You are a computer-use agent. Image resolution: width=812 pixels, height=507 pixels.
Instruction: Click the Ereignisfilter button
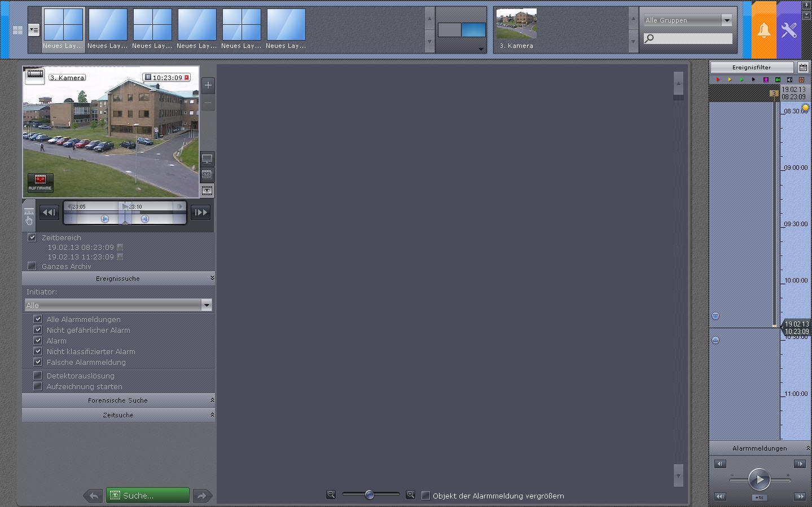[752, 67]
